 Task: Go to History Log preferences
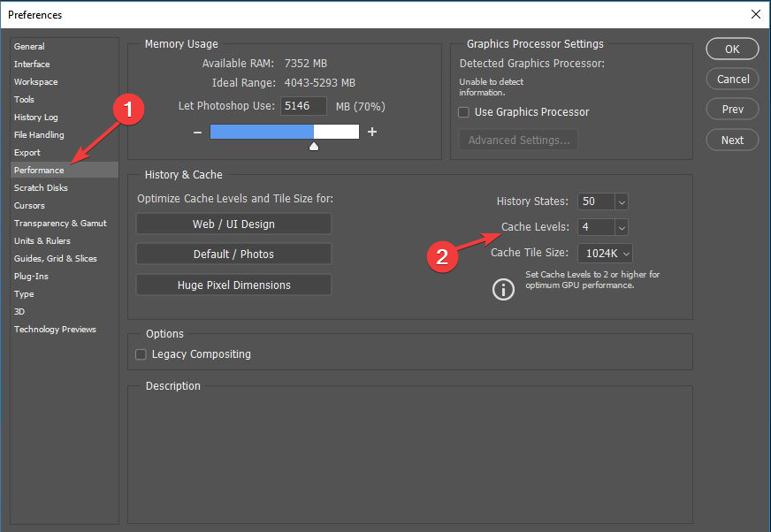tap(35, 117)
